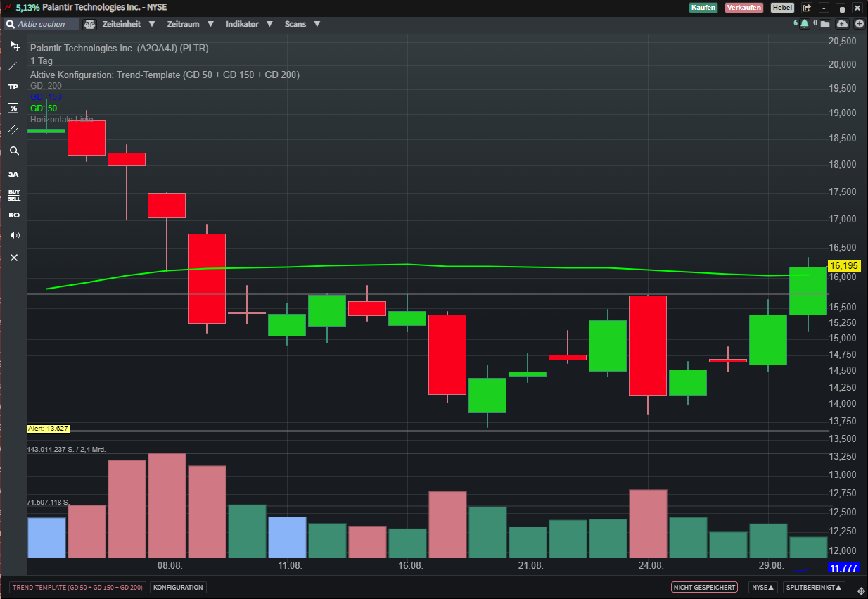Click the cloud upload icon

point(843,24)
